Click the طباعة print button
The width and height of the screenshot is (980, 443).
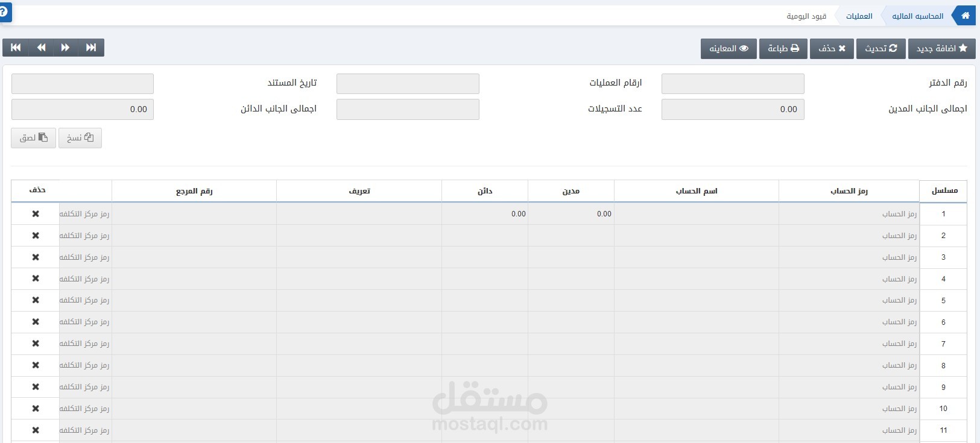(783, 48)
